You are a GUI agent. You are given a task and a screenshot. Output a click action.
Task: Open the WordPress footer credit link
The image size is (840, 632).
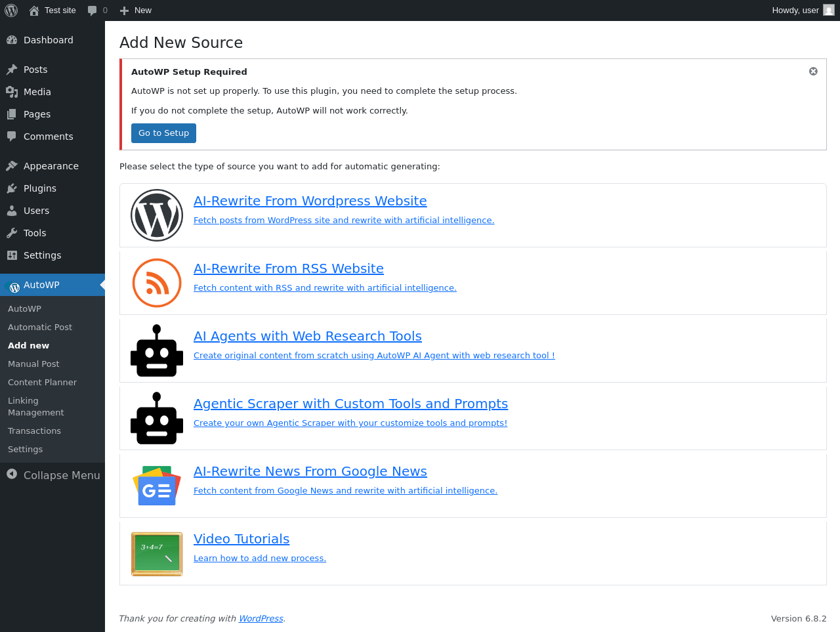261,618
